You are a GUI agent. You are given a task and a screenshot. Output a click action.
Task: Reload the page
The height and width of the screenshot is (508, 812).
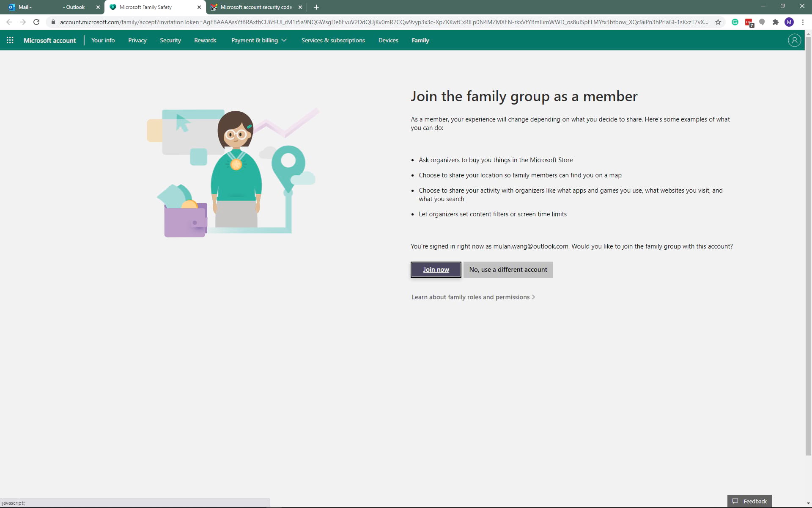point(36,22)
